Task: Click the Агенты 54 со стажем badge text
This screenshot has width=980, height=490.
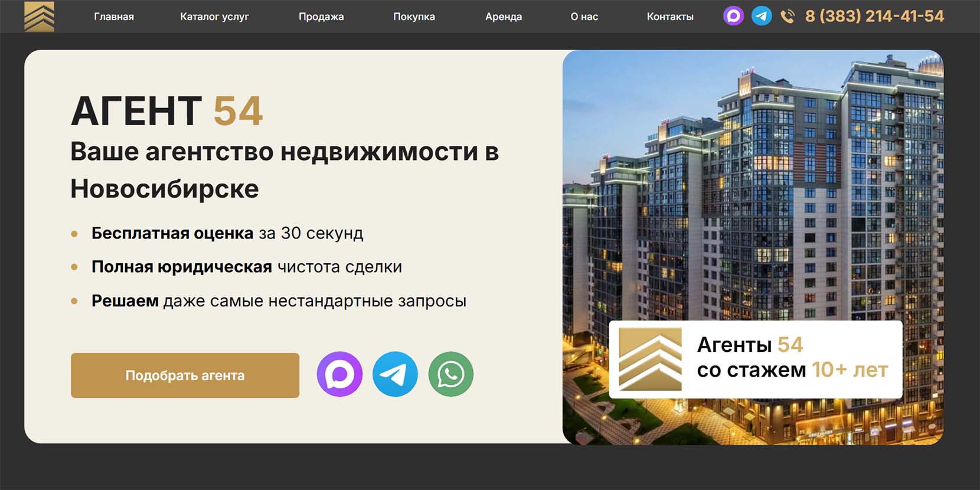Action: click(792, 358)
